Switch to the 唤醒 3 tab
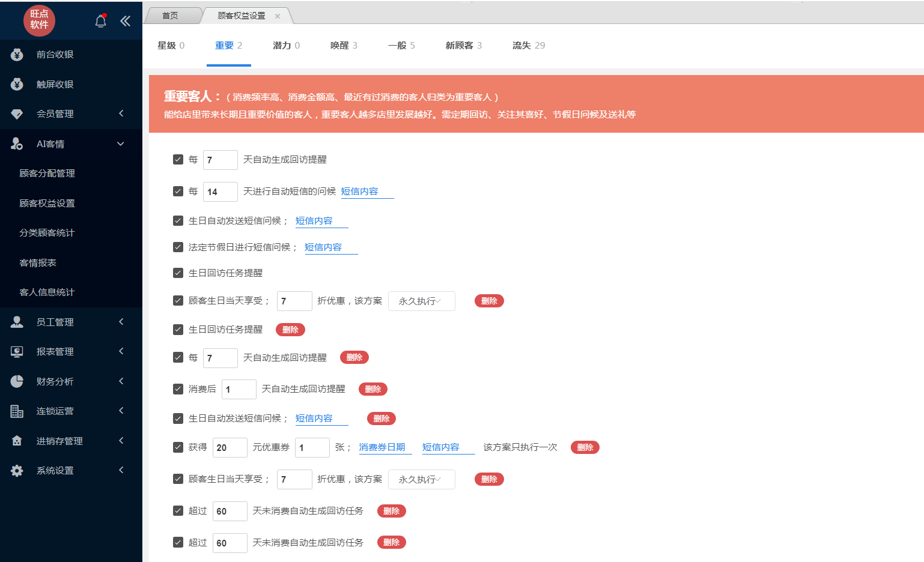Viewport: 924px width, 562px height. 344,46
